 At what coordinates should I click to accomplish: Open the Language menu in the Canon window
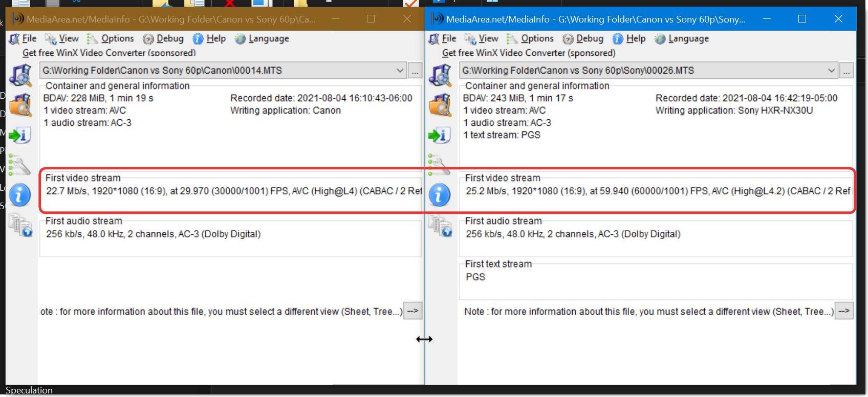coord(262,38)
